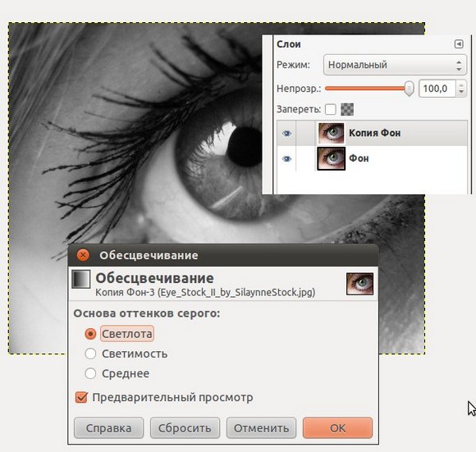Click the Сбросить reset button

tap(185, 428)
